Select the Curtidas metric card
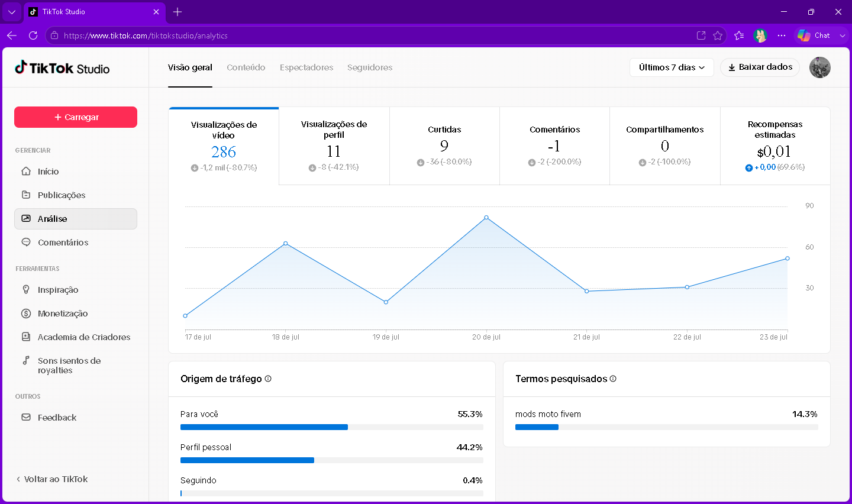Image resolution: width=852 pixels, height=504 pixels. [444, 146]
